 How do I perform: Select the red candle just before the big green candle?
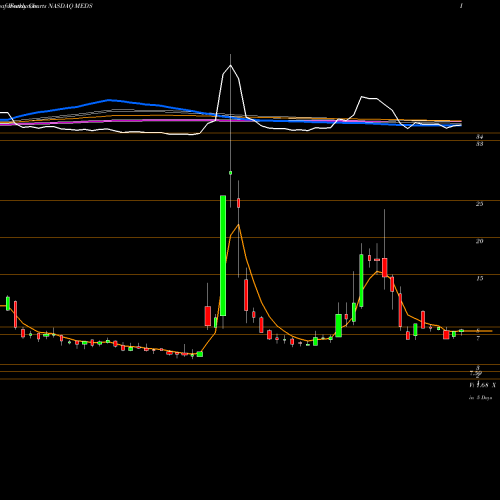[x=208, y=316]
